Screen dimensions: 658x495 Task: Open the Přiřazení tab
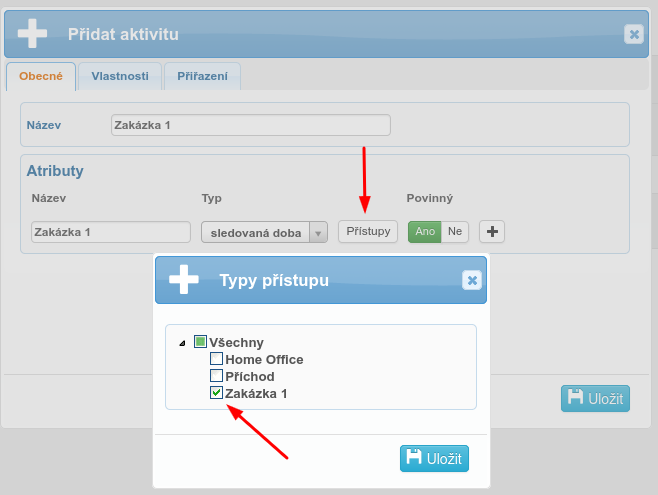202,76
